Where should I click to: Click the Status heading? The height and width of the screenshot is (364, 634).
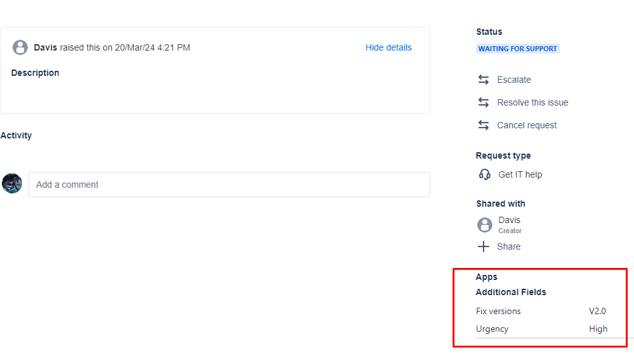pos(489,32)
